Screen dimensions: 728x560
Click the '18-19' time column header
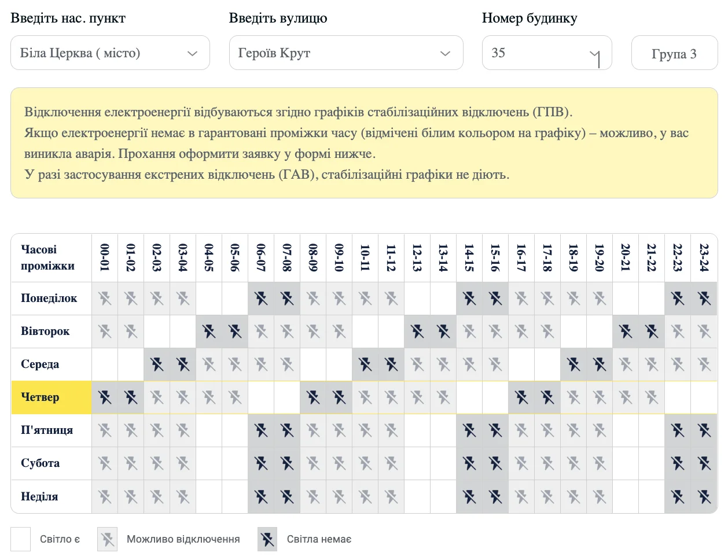(x=573, y=258)
